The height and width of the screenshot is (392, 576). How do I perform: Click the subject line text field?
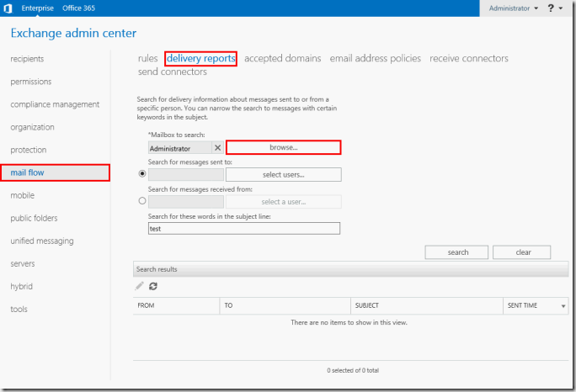(243, 228)
